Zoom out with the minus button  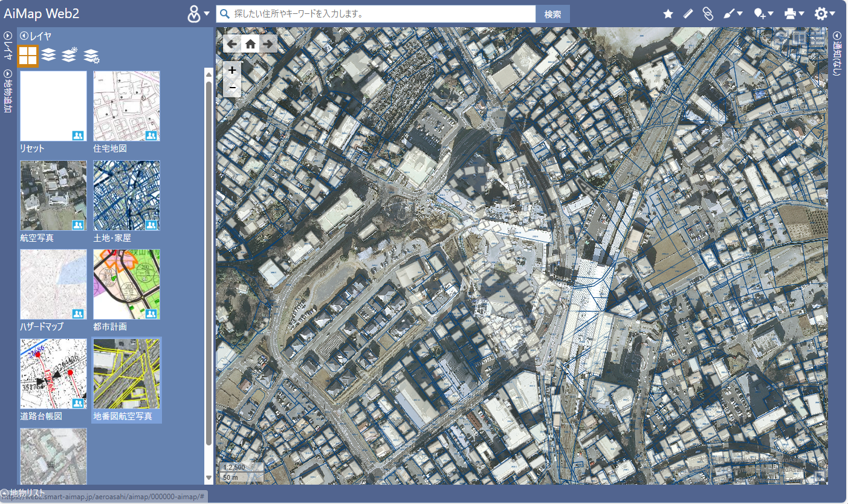(233, 88)
